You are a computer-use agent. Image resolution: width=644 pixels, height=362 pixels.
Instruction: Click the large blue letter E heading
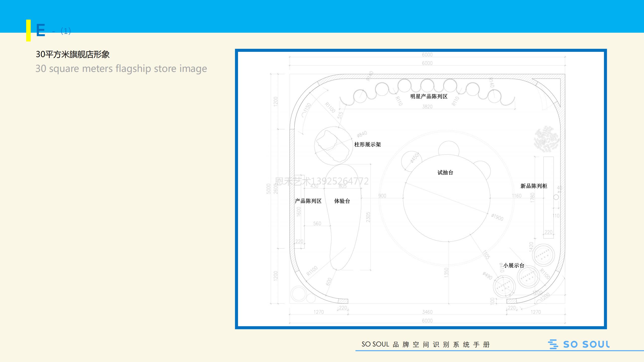pyautogui.click(x=41, y=30)
